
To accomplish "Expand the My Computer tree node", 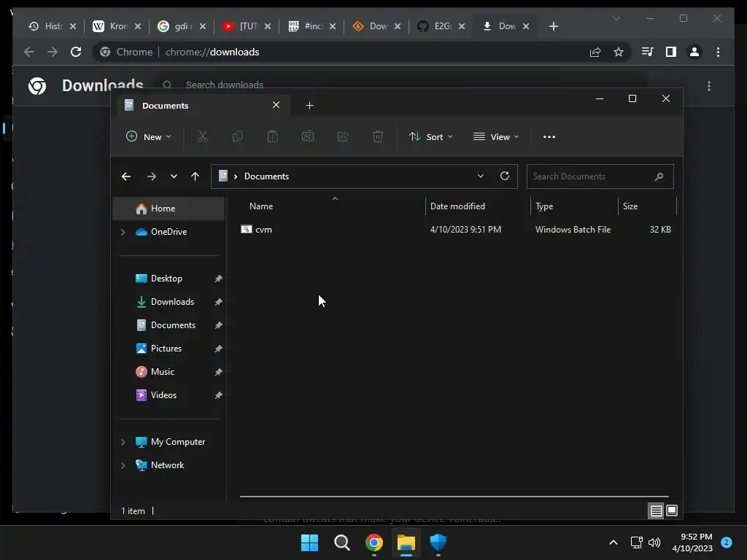I will 123,442.
